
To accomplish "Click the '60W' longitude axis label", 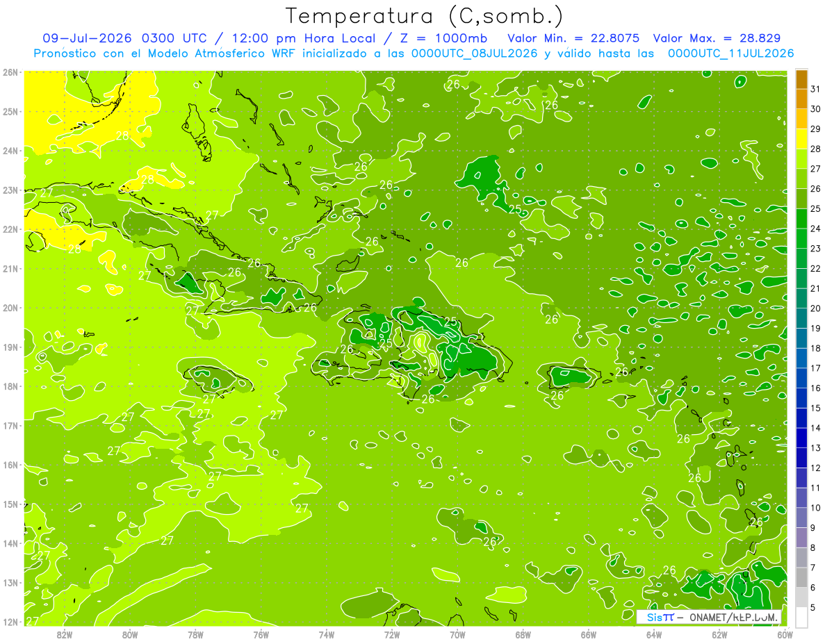I will (x=785, y=634).
